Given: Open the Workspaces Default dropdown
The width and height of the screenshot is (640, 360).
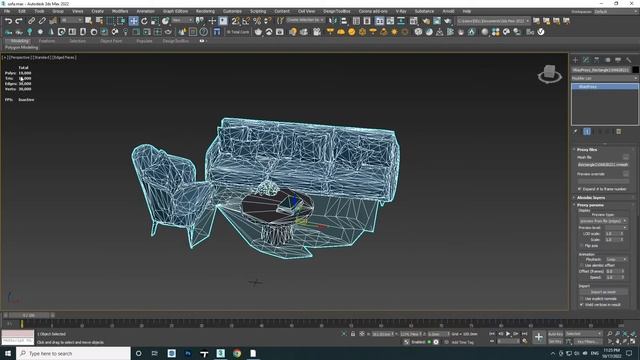Looking at the screenshot, I should click(x=615, y=11).
